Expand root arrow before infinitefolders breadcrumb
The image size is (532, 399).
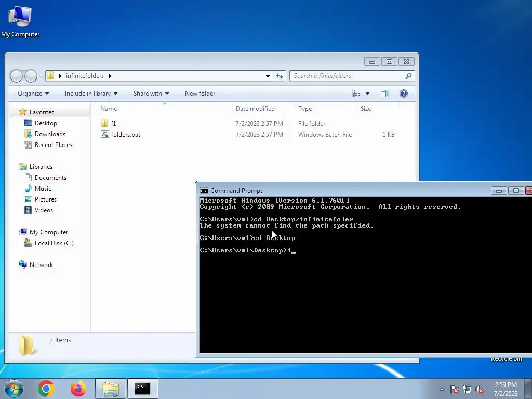tap(60, 76)
